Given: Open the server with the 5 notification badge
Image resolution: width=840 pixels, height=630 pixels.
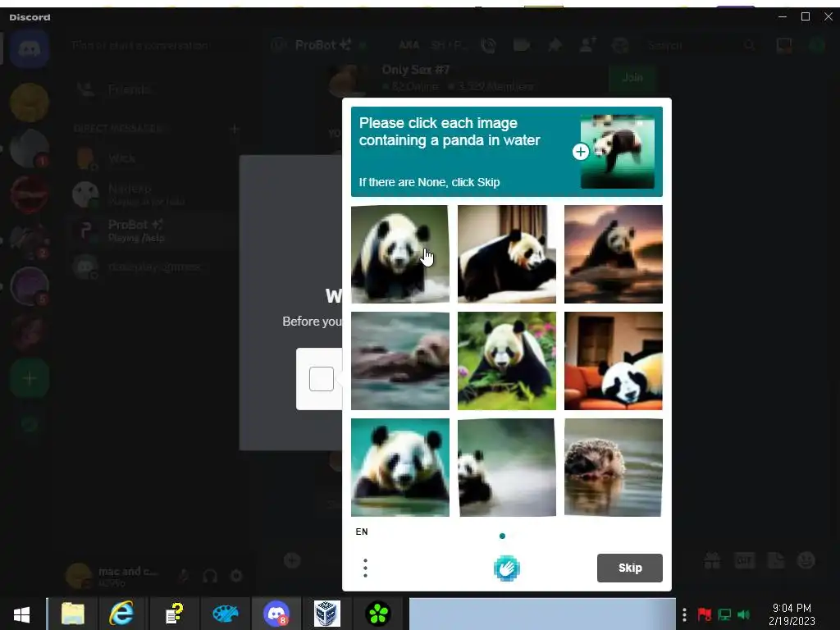Looking at the screenshot, I should (30, 286).
